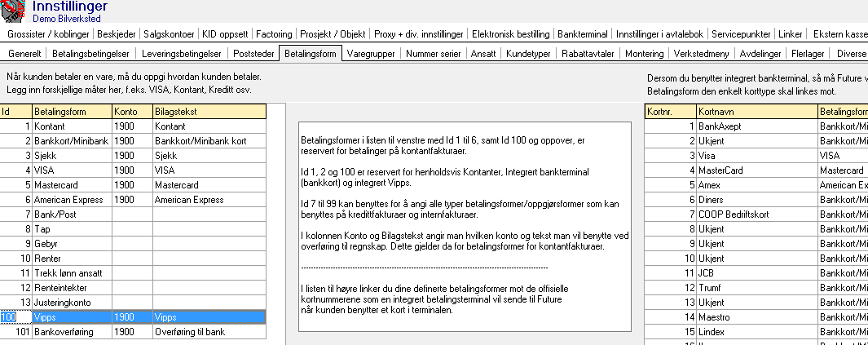The width and height of the screenshot is (868, 345).
Task: Select Innstillinger i avtalebok tab
Action: (660, 34)
